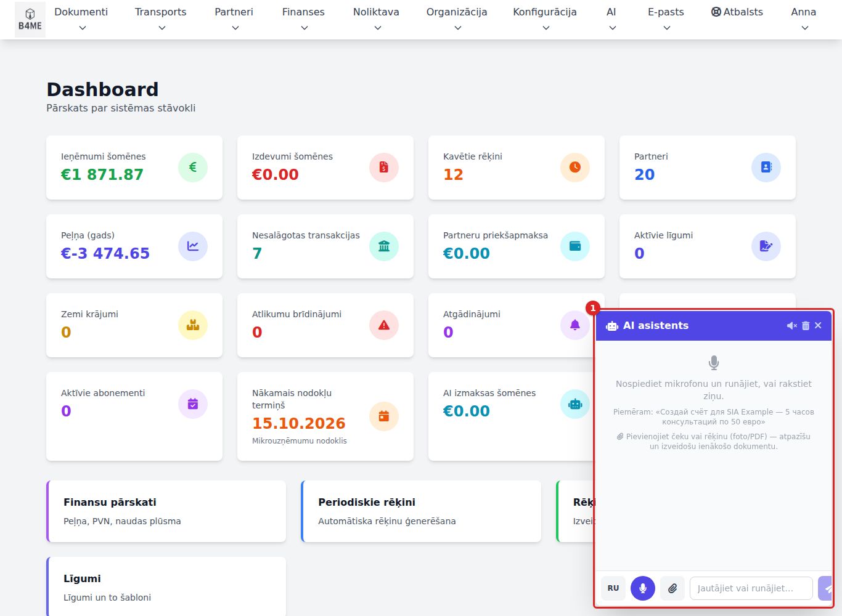Close the AI asistents panel
Viewport: 842px width, 616px height.
[818, 325]
